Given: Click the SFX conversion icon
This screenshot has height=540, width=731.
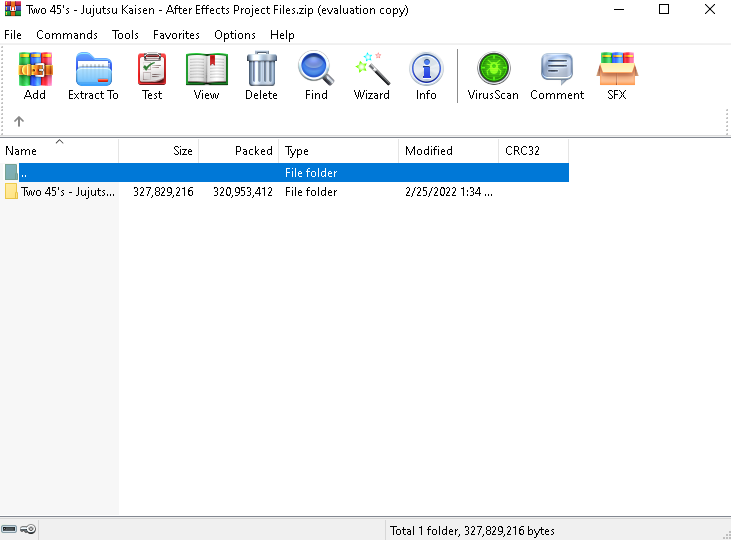Looking at the screenshot, I should (617, 69).
